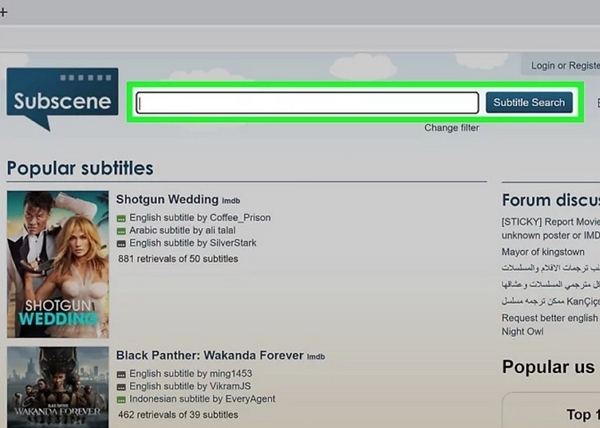Click the Subscene logo
Image resolution: width=600 pixels, height=428 pixels.
pos(62,99)
